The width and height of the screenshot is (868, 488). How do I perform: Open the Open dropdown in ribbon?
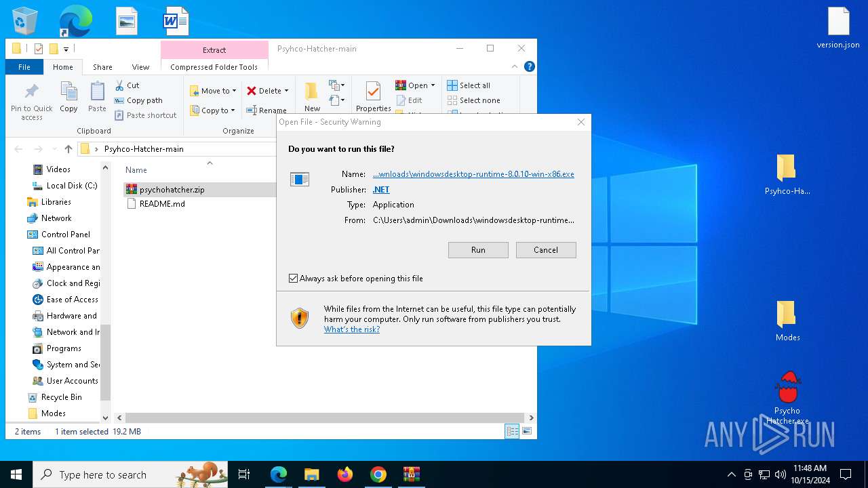click(415, 85)
